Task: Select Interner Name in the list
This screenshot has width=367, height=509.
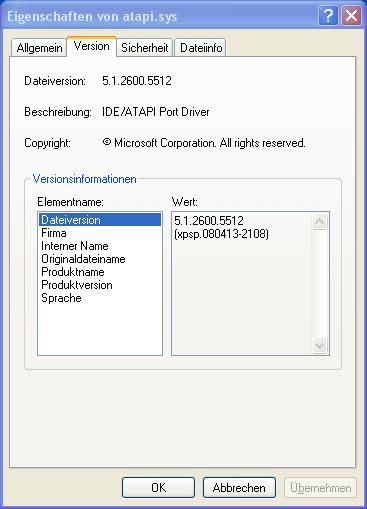Action: click(x=100, y=246)
